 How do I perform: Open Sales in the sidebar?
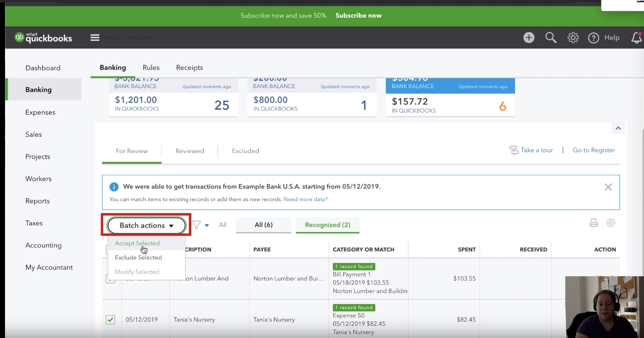(34, 134)
